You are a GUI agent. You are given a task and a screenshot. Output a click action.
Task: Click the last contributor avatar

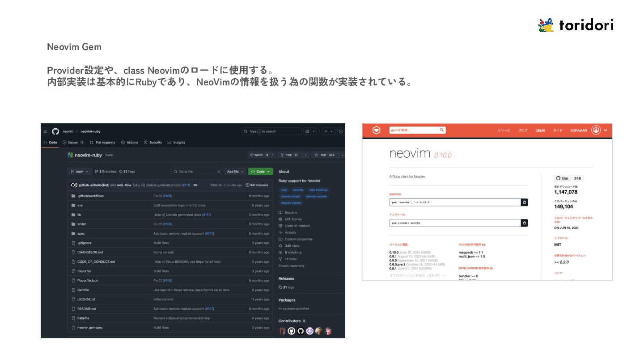click(328, 331)
